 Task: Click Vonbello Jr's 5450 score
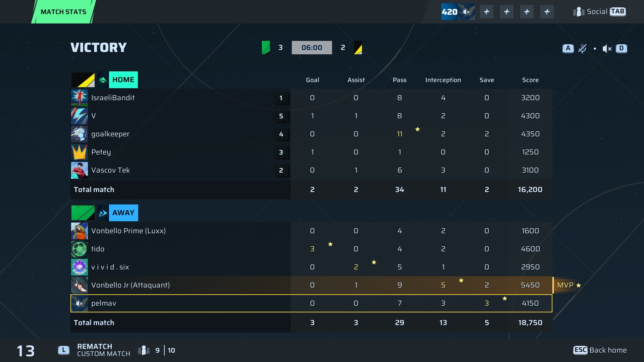(x=530, y=285)
